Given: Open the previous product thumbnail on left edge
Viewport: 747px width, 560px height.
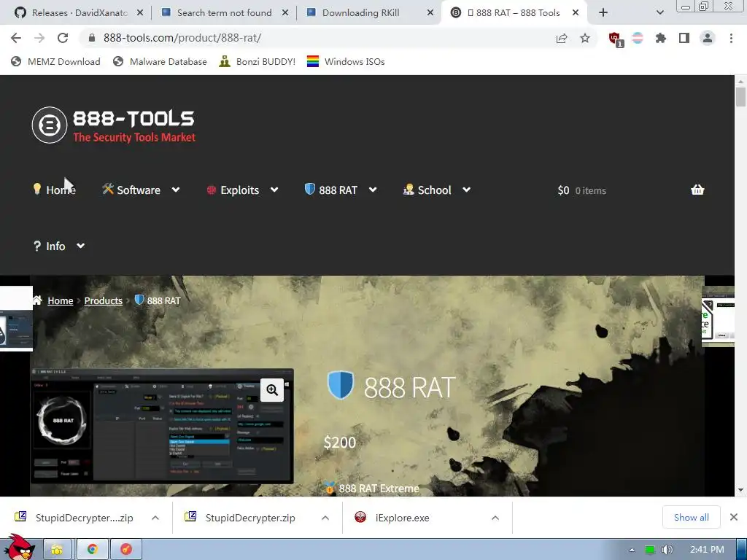Looking at the screenshot, I should (x=16, y=319).
